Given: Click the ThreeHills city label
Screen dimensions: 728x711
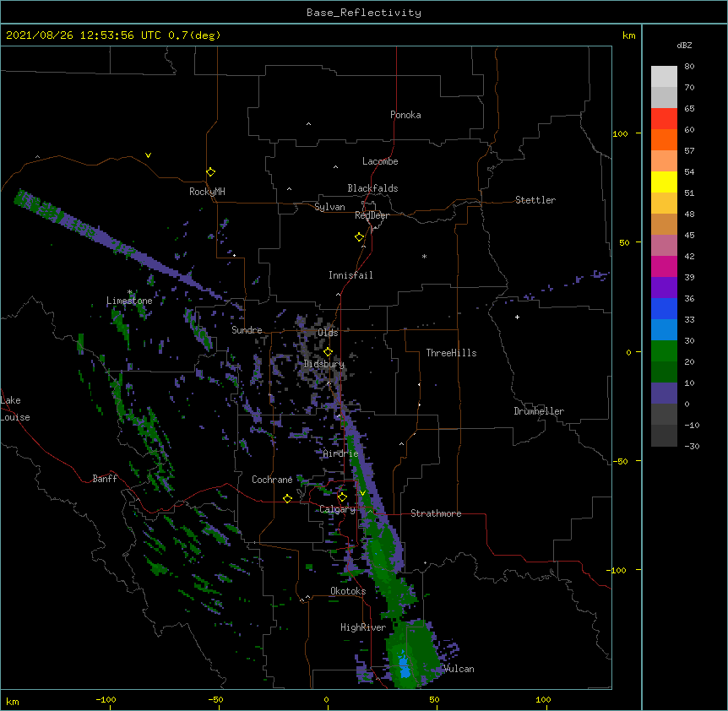Looking at the screenshot, I should click(x=451, y=353).
